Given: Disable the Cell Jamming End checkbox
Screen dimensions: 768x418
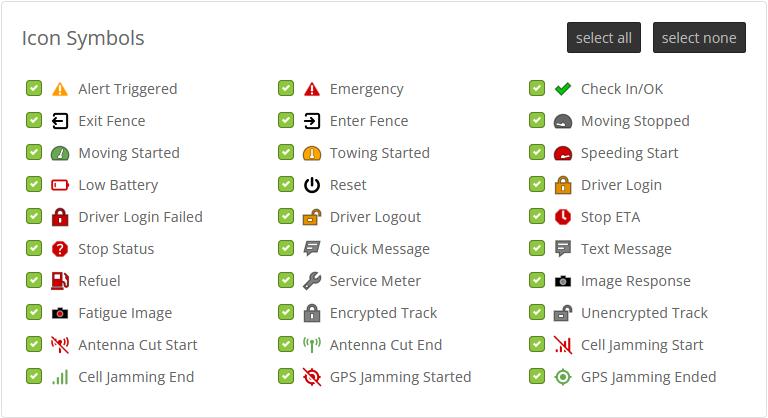Looking at the screenshot, I should [34, 377].
